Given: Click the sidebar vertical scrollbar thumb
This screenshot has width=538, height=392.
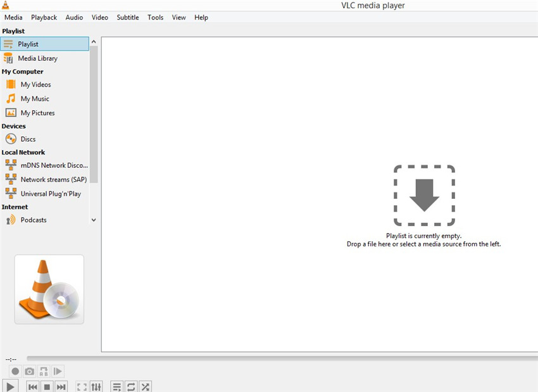Looking at the screenshot, I should tap(94, 115).
